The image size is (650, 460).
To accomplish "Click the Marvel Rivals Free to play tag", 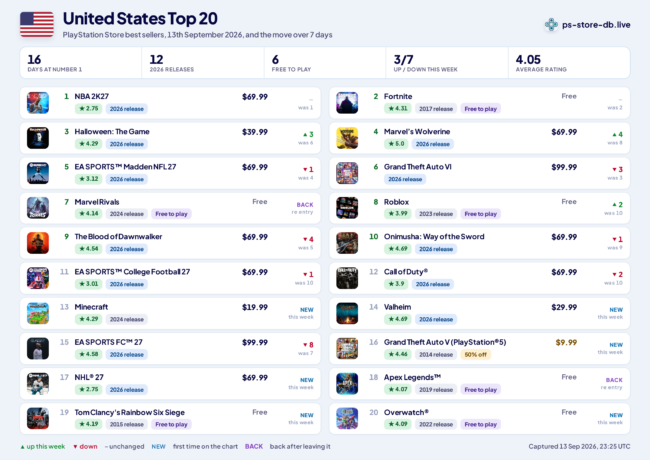I will pyautogui.click(x=171, y=214).
